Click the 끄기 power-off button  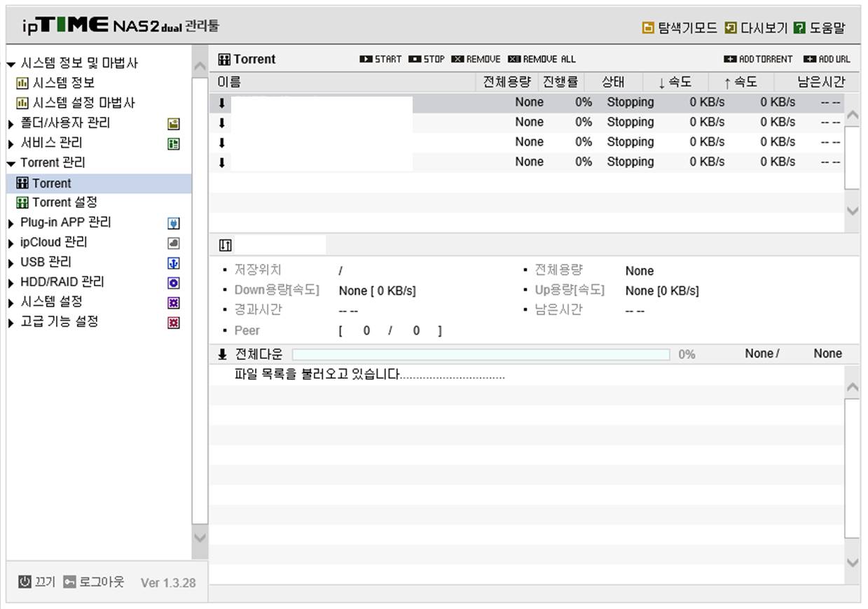(36, 582)
